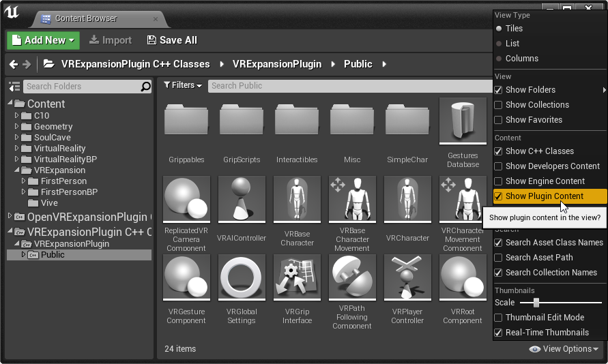This screenshot has height=364, width=608.
Task: Open the SimpleChar folder
Action: [x=407, y=120]
